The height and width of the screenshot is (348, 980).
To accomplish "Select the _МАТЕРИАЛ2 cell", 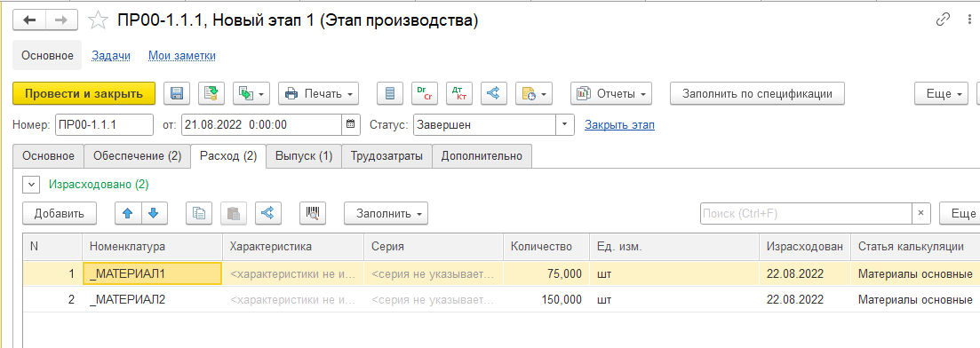I will 152,299.
